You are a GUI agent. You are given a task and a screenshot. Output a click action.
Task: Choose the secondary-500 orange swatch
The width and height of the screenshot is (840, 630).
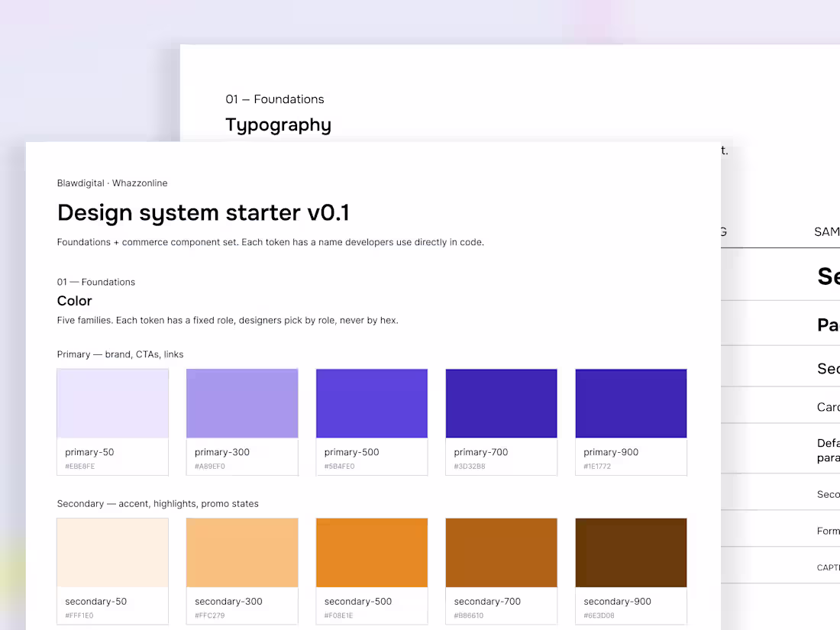(372, 553)
